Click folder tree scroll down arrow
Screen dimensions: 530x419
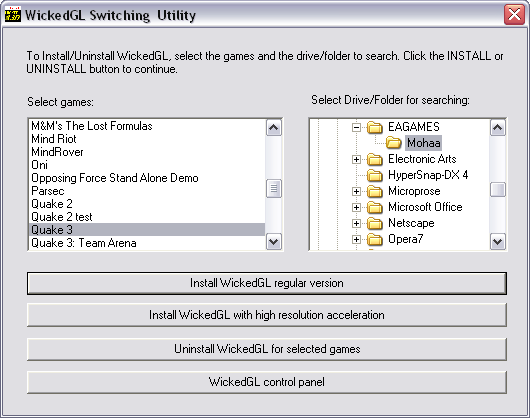498,242
